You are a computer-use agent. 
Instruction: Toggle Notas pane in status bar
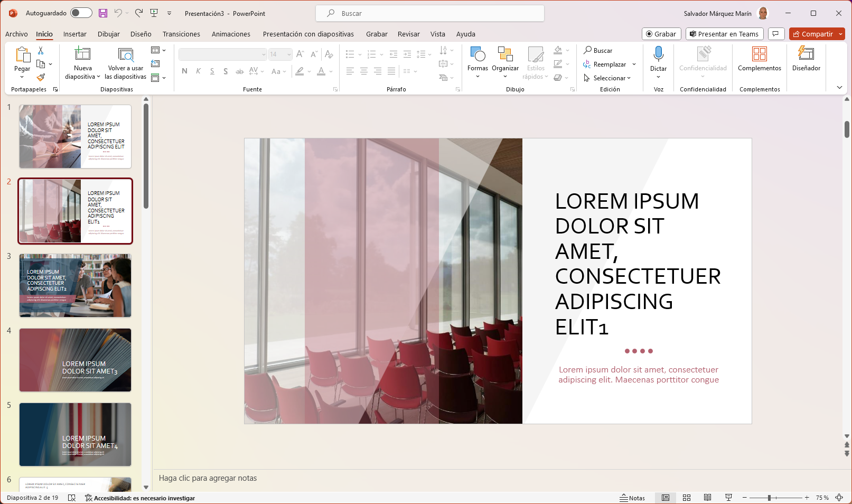pyautogui.click(x=632, y=498)
